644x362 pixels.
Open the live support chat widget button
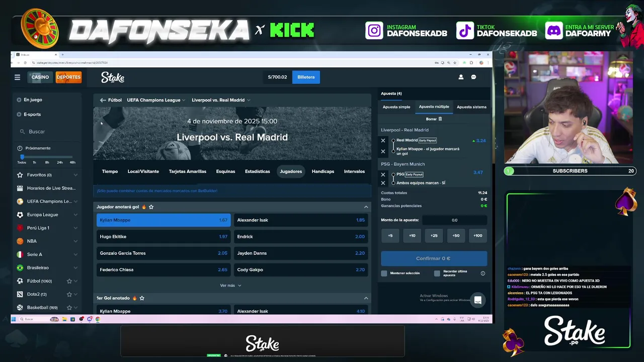click(x=478, y=300)
